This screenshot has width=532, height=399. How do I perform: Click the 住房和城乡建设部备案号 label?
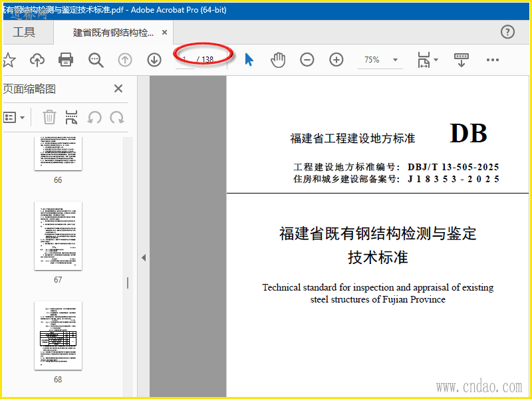(x=346, y=179)
